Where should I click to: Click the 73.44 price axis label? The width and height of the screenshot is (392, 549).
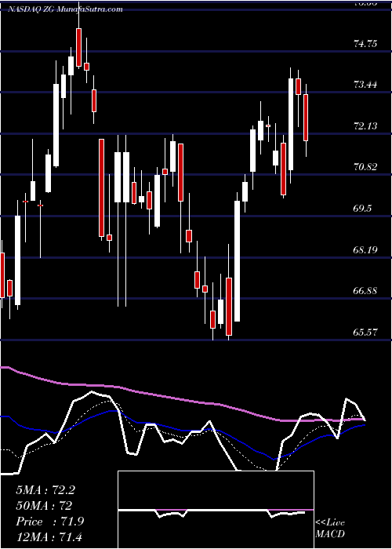(365, 85)
